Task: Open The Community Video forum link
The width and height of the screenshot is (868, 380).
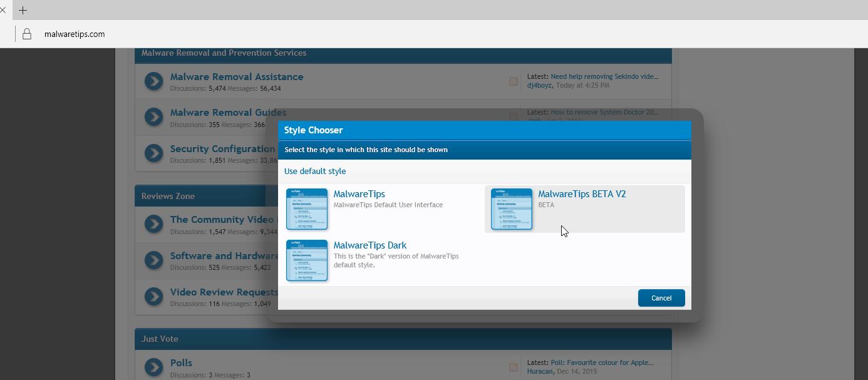Action: click(222, 219)
